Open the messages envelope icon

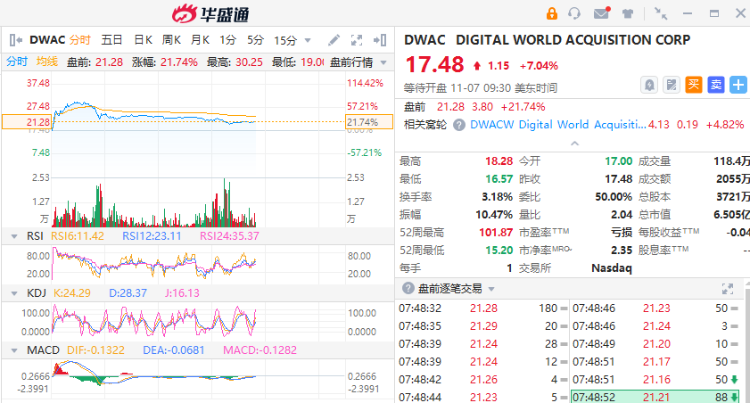pyautogui.click(x=602, y=13)
